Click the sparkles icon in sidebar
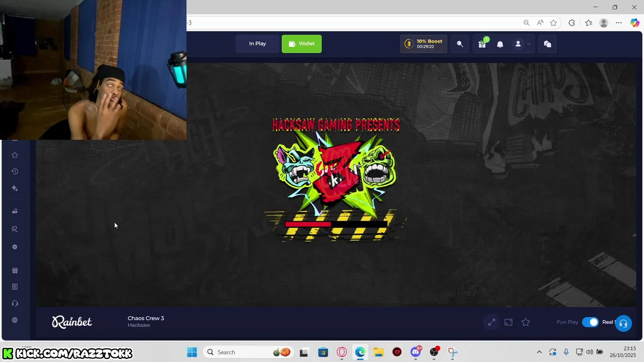 coord(15,189)
